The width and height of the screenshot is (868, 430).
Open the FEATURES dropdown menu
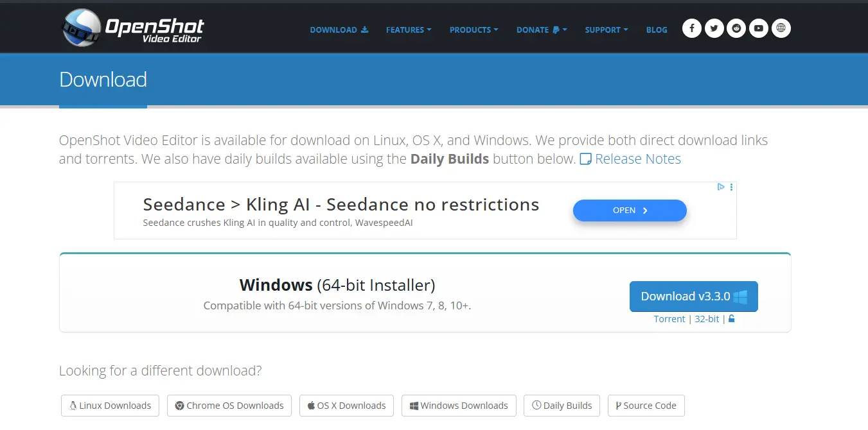pos(408,30)
